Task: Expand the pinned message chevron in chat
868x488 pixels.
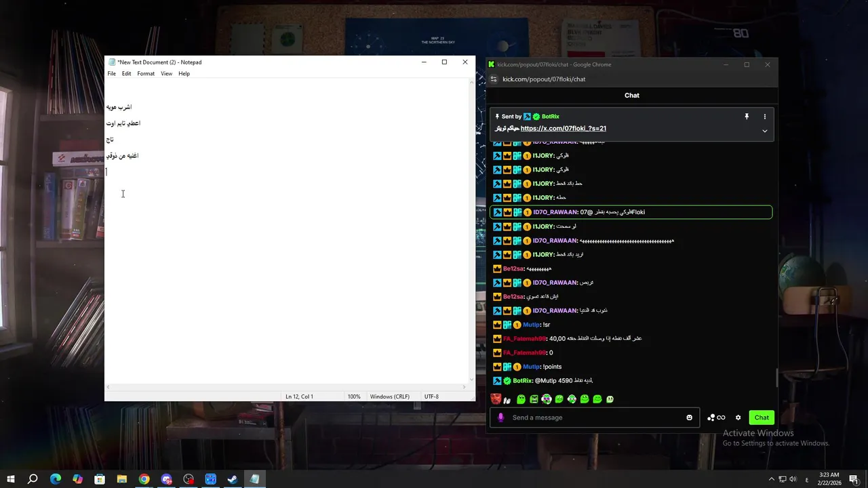Action: pyautogui.click(x=765, y=131)
